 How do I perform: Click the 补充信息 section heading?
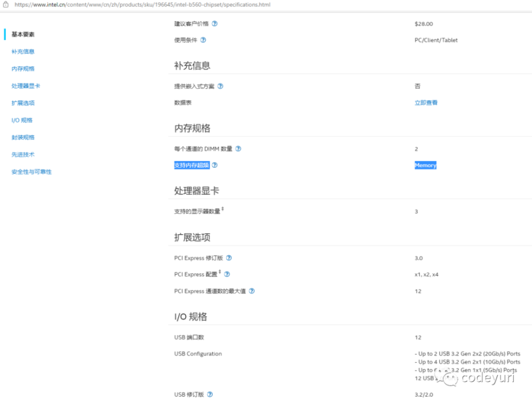(193, 65)
